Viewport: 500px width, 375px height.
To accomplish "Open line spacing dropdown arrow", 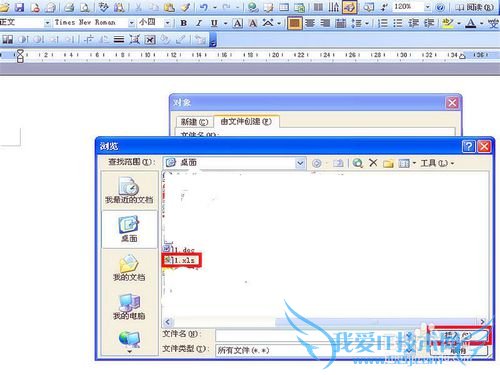I will click(x=367, y=23).
